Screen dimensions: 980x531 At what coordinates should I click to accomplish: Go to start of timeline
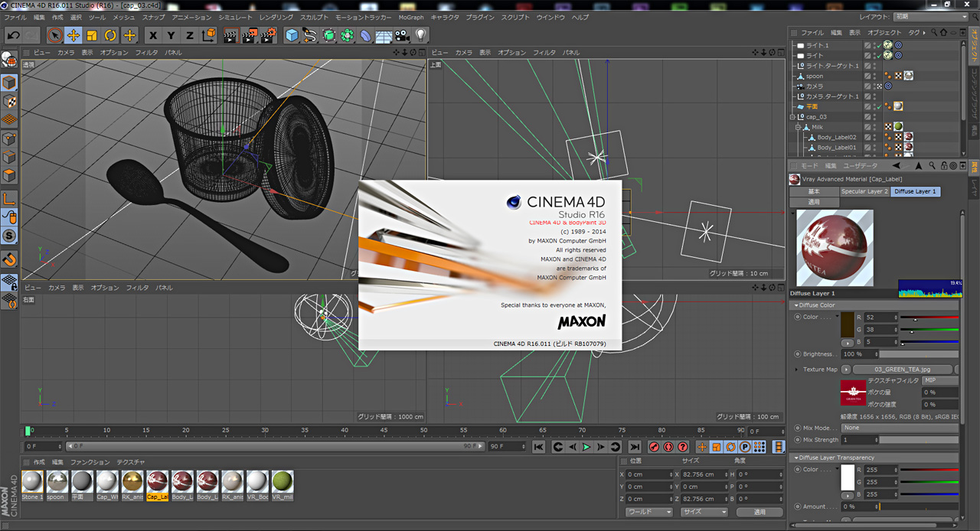[539, 447]
